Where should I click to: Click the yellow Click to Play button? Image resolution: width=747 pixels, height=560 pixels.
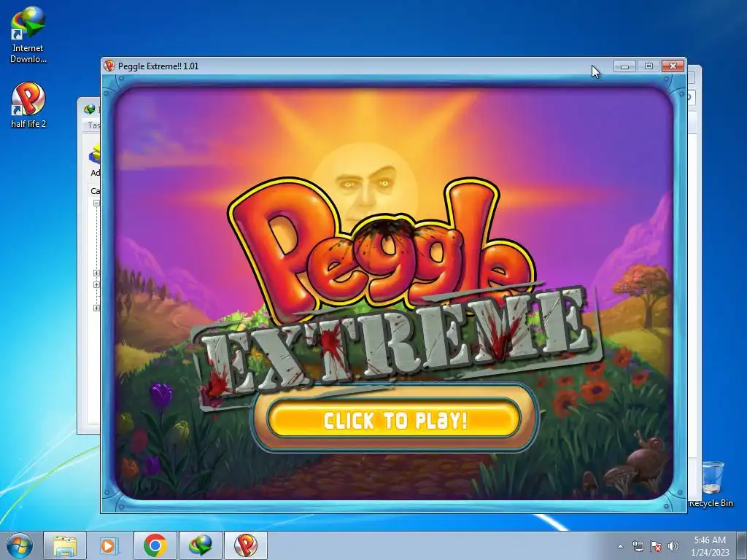(x=394, y=419)
